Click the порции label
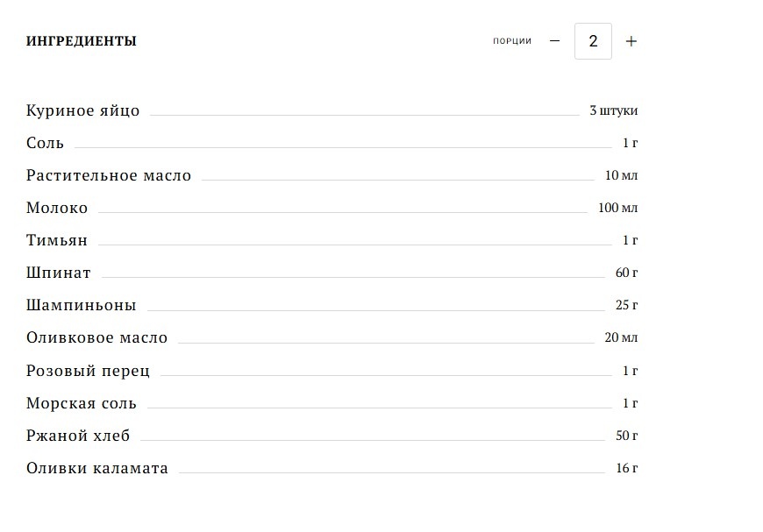The width and height of the screenshot is (763, 532). 512,41
